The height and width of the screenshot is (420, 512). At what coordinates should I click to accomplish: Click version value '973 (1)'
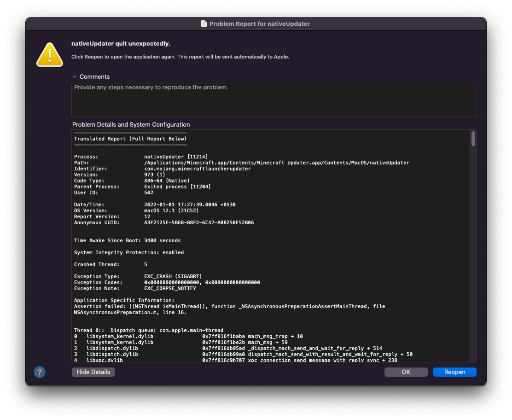155,175
